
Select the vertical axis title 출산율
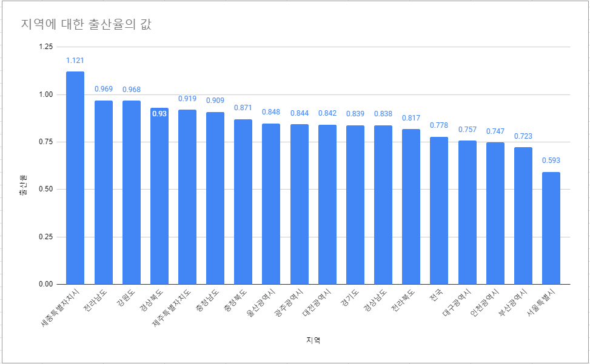(23, 185)
